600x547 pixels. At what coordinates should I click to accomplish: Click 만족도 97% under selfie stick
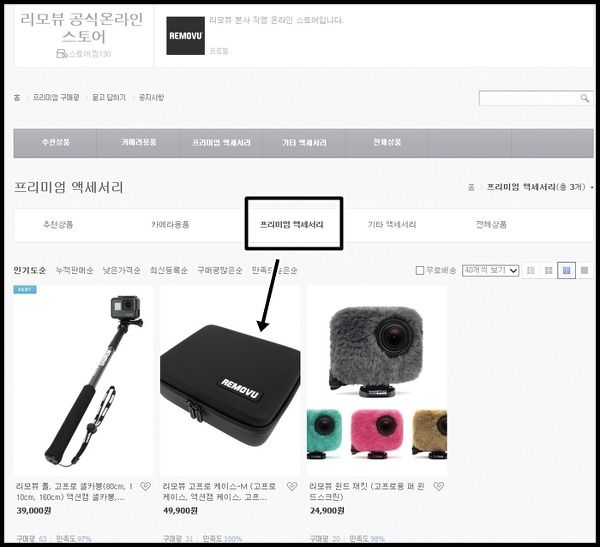tap(74, 539)
